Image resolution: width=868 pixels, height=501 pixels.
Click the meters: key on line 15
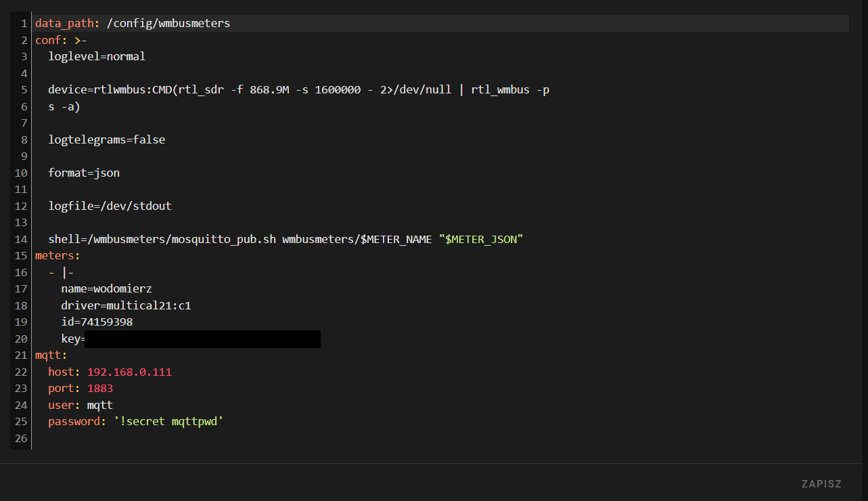pos(58,255)
